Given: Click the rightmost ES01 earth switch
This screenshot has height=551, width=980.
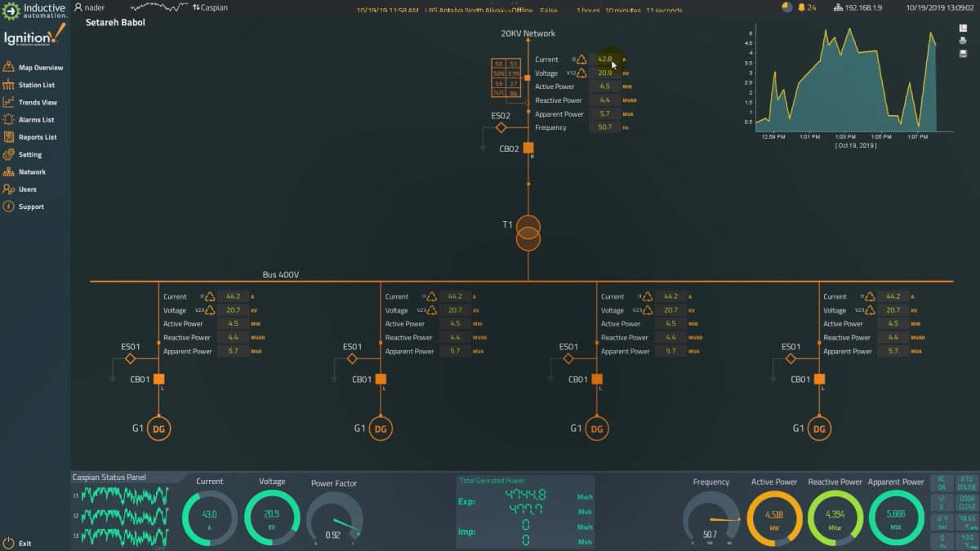Looking at the screenshot, I should click(791, 358).
